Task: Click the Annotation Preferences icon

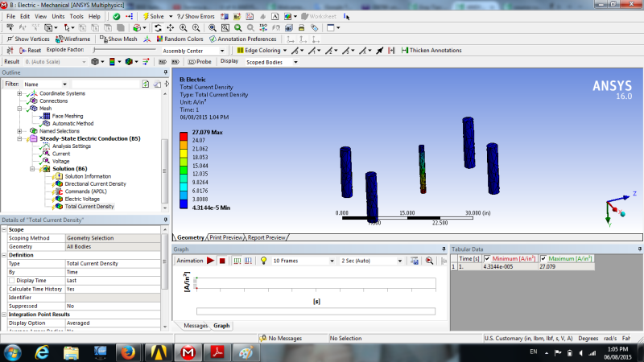Action: 213,39
